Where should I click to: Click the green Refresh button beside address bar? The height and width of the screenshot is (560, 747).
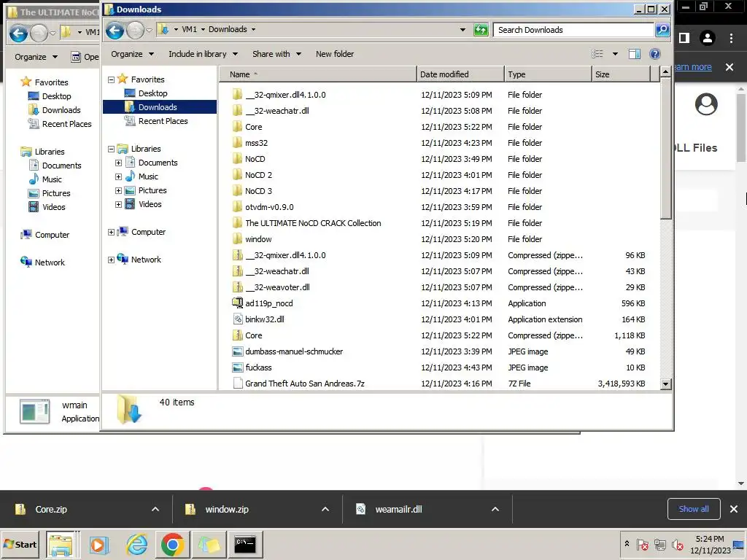pyautogui.click(x=481, y=30)
